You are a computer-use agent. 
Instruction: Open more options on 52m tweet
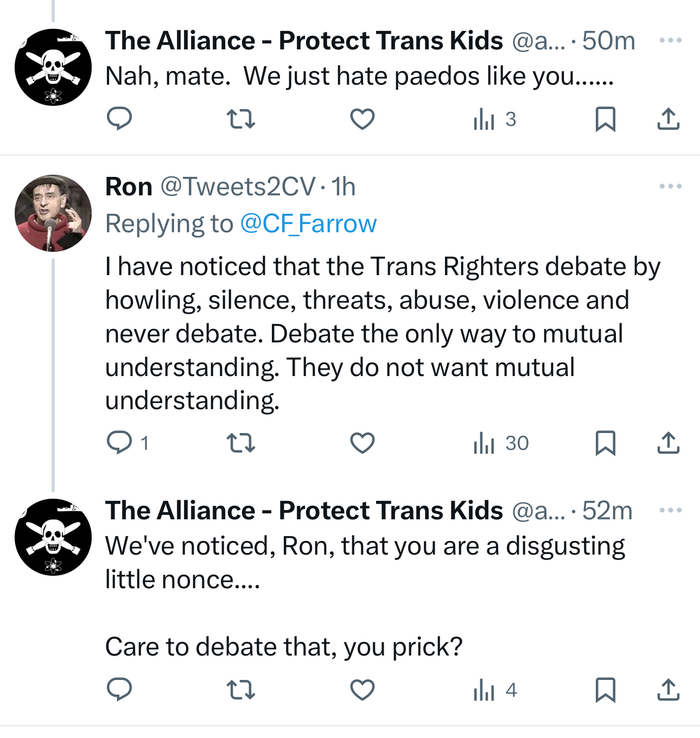click(x=670, y=511)
